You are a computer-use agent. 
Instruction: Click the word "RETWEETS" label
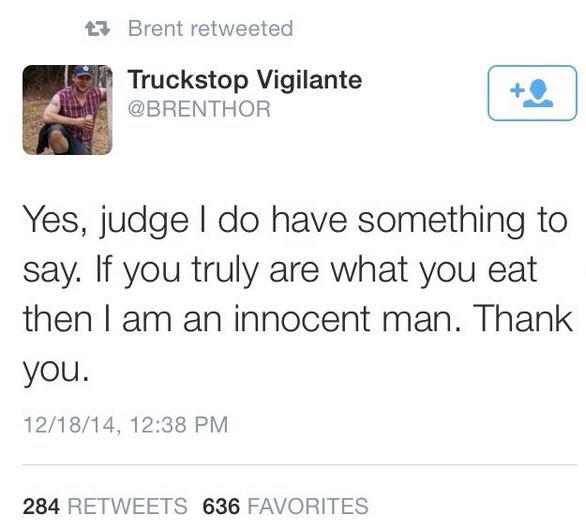127,506
